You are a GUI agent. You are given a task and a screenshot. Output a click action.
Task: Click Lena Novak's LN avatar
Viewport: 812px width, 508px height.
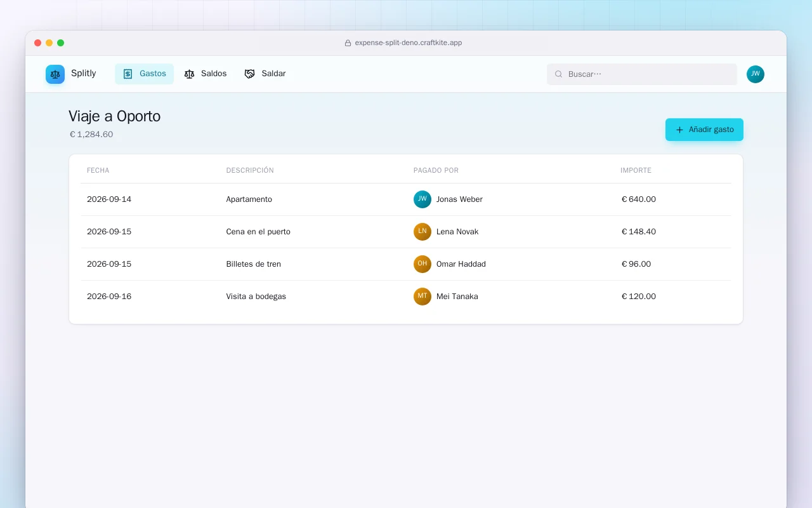[x=422, y=232]
